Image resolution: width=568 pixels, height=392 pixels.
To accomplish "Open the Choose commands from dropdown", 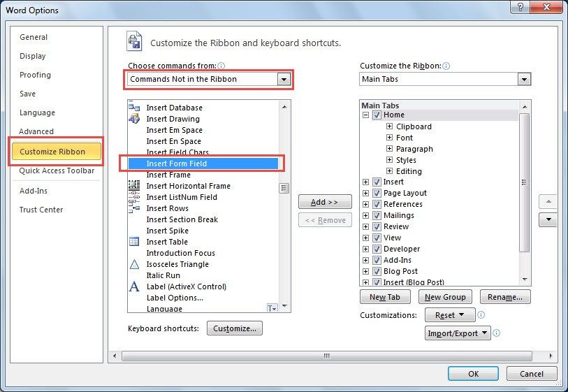I will pos(284,79).
